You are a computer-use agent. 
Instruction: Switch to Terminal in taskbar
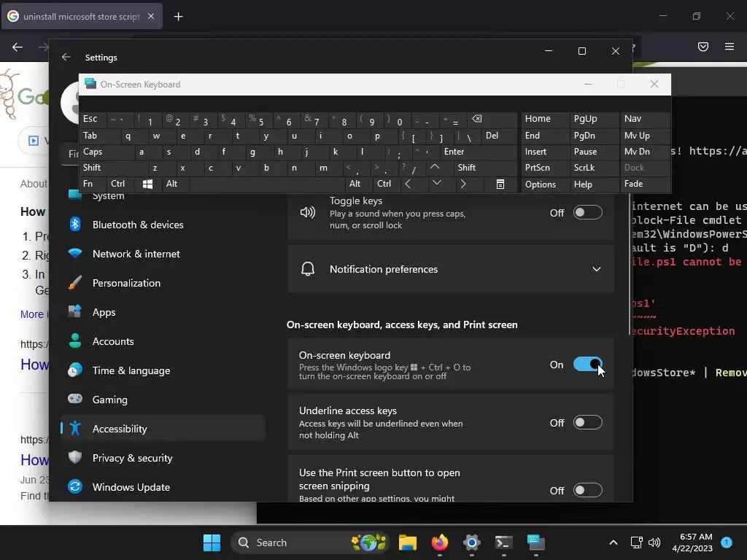click(503, 542)
